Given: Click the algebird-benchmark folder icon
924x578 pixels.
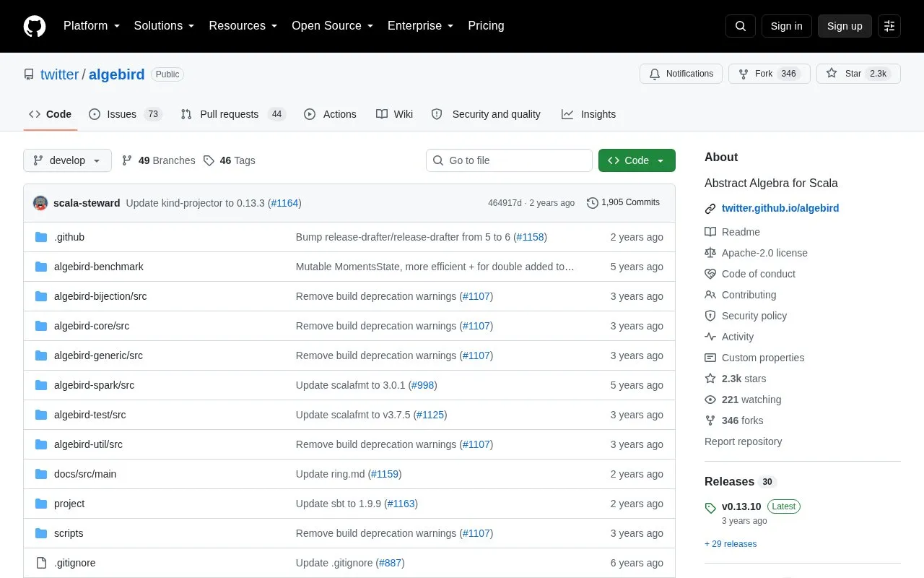Looking at the screenshot, I should [x=41, y=267].
